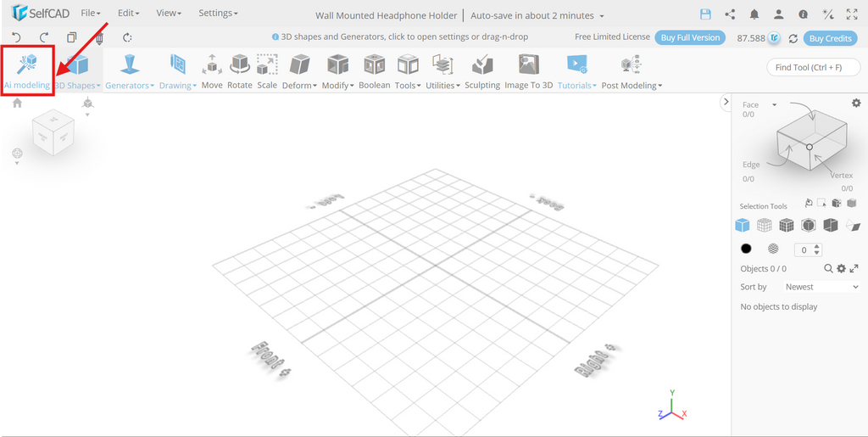Click the textured sphere material swatch
The image size is (868, 437).
click(773, 249)
